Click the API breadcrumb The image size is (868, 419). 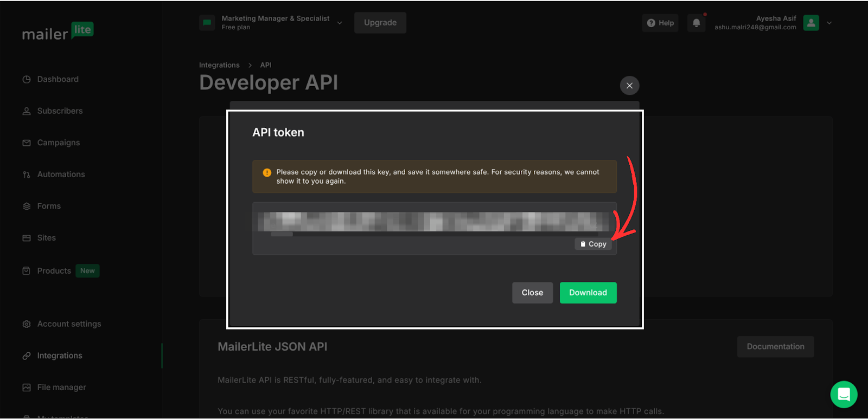(x=266, y=65)
